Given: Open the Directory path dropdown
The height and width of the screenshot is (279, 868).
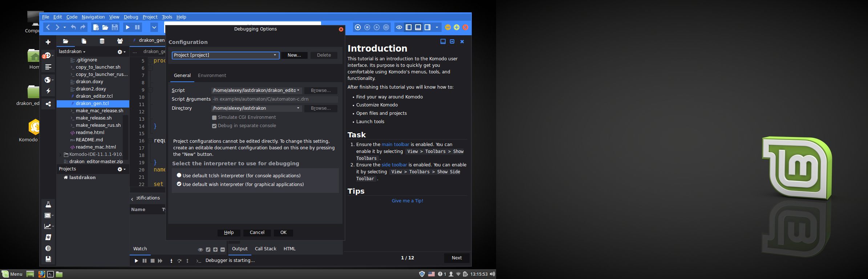Looking at the screenshot, I should point(298,108).
